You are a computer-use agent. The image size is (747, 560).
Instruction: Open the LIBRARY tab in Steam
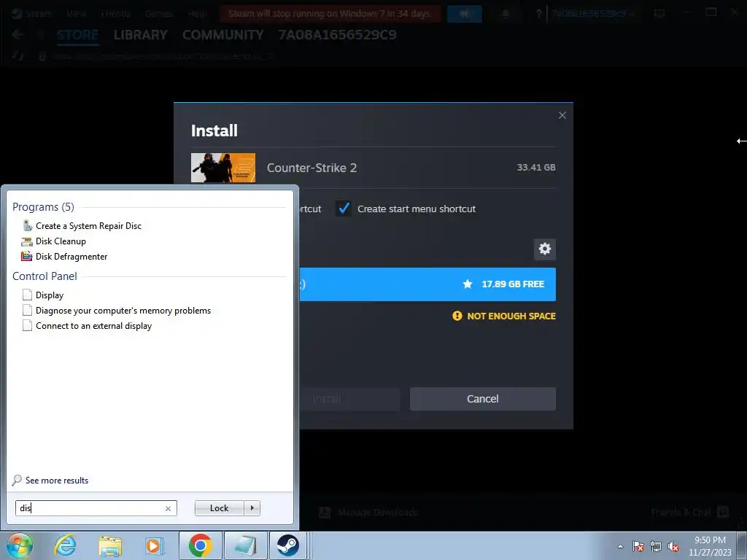pos(141,35)
